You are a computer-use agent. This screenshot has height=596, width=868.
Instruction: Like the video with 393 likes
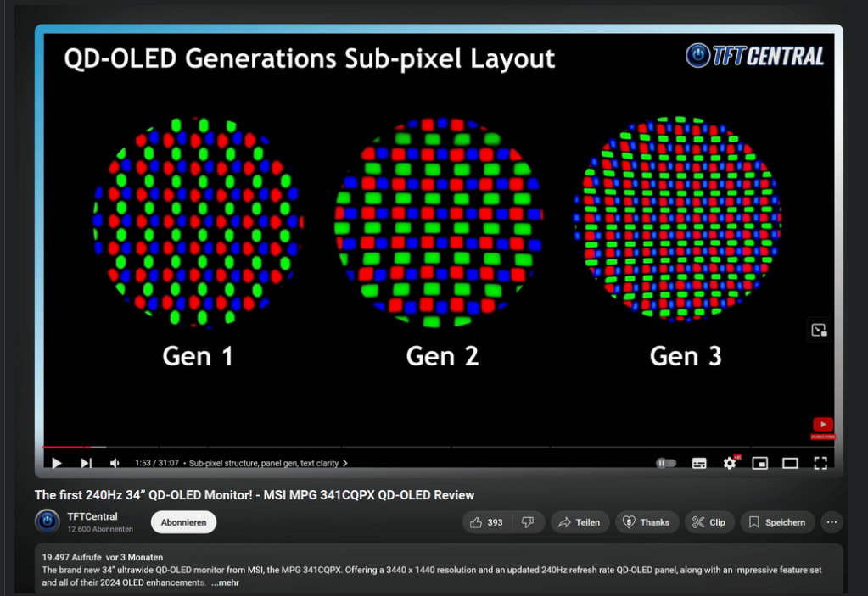click(x=486, y=522)
